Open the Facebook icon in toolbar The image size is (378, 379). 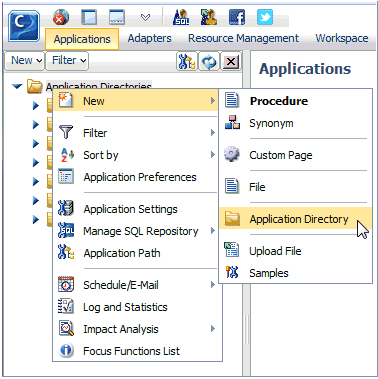pos(237,17)
